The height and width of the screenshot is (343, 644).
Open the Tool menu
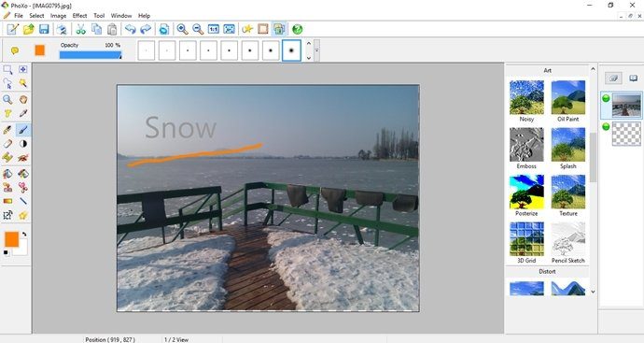(99, 16)
